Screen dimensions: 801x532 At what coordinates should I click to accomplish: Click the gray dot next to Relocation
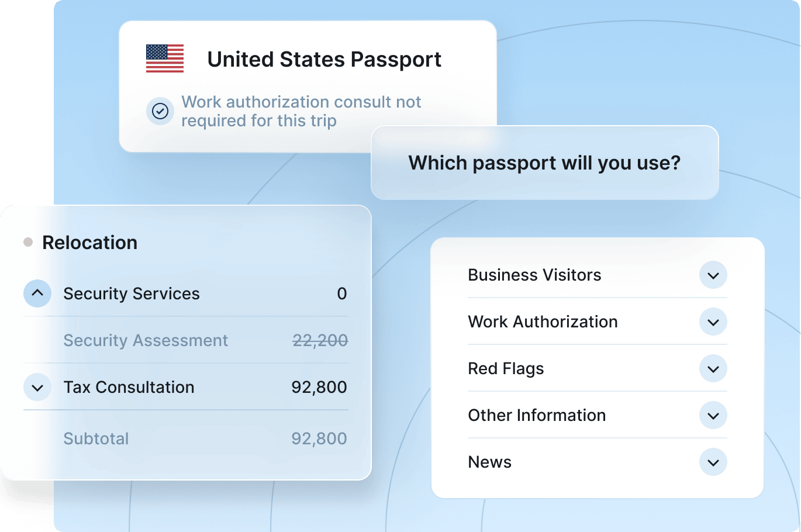click(x=28, y=242)
